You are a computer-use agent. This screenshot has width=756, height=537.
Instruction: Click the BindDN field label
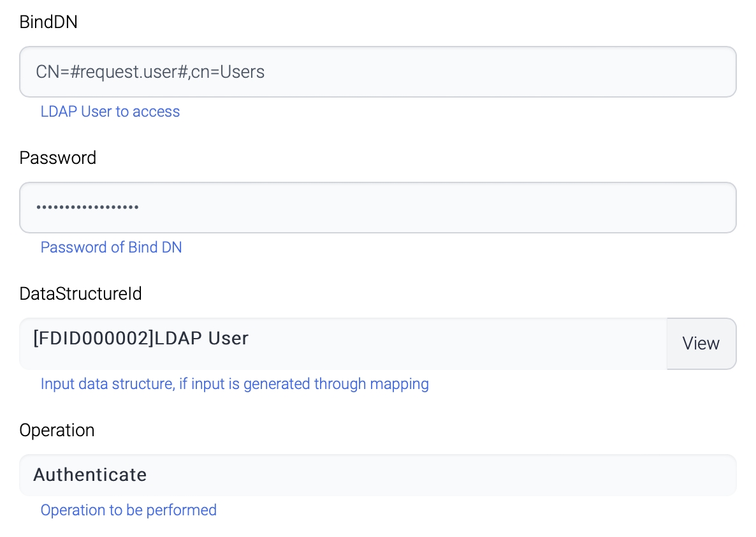(x=48, y=22)
